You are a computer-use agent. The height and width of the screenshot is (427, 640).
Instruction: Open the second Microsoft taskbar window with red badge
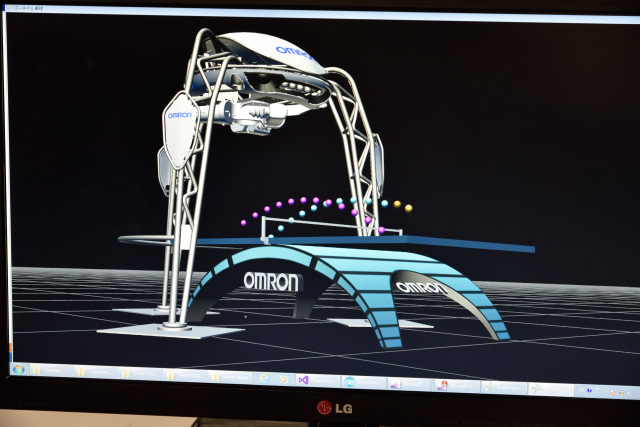pyautogui.click(x=457, y=386)
